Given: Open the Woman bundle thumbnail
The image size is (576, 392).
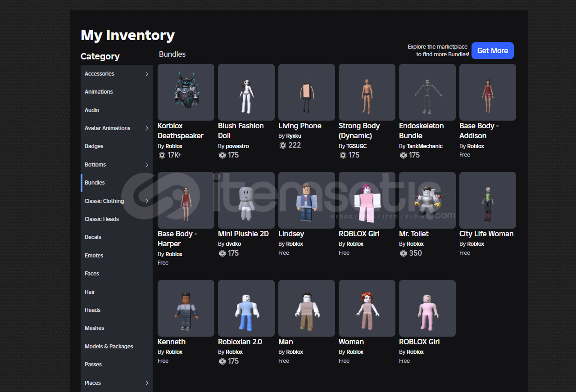Looking at the screenshot, I should coord(367,308).
